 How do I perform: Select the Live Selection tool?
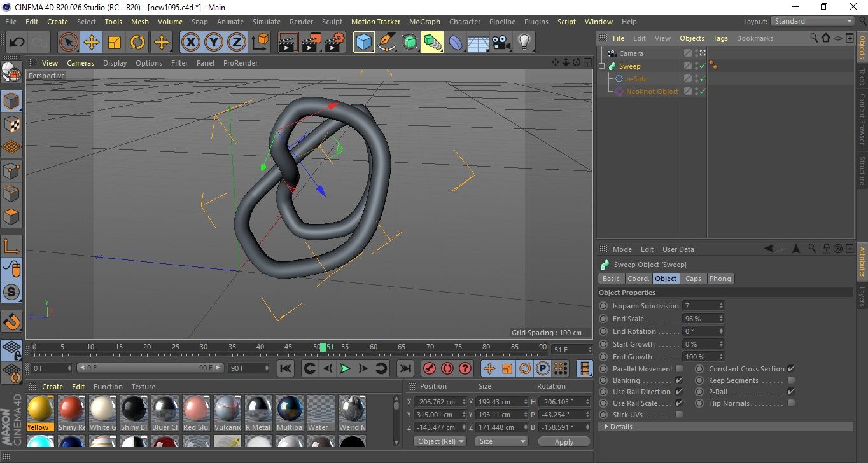point(69,43)
